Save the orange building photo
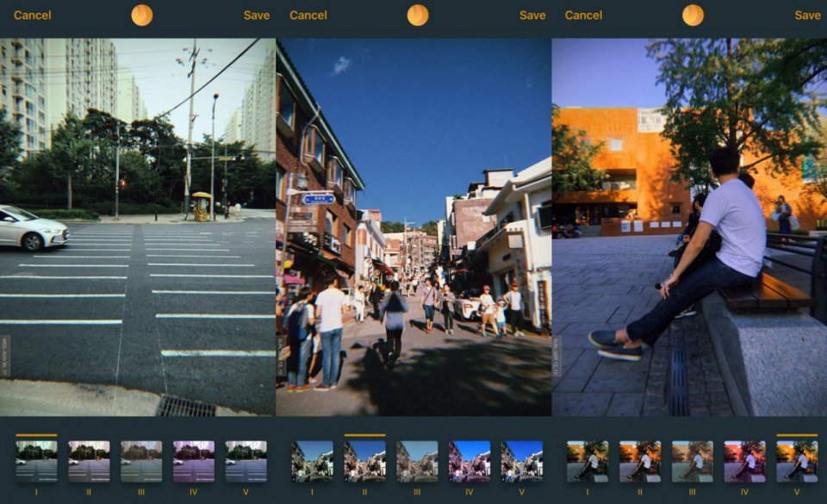This screenshot has height=504, width=827. [x=807, y=15]
